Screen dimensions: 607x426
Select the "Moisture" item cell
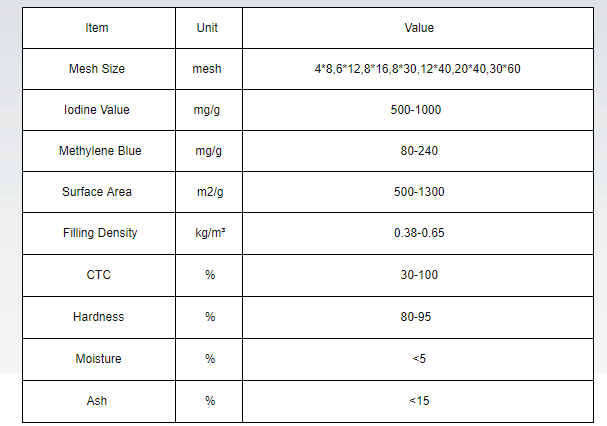97,358
